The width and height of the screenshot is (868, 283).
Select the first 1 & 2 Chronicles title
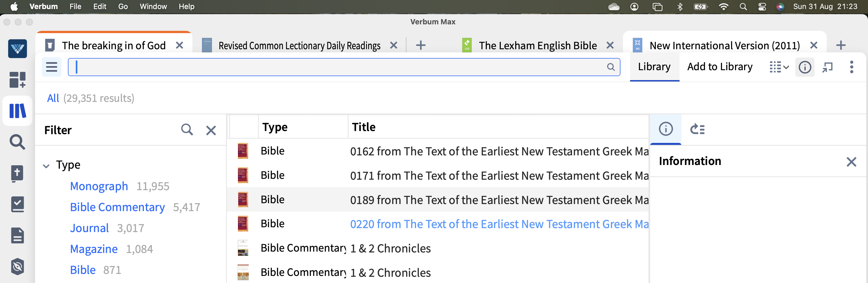point(390,248)
